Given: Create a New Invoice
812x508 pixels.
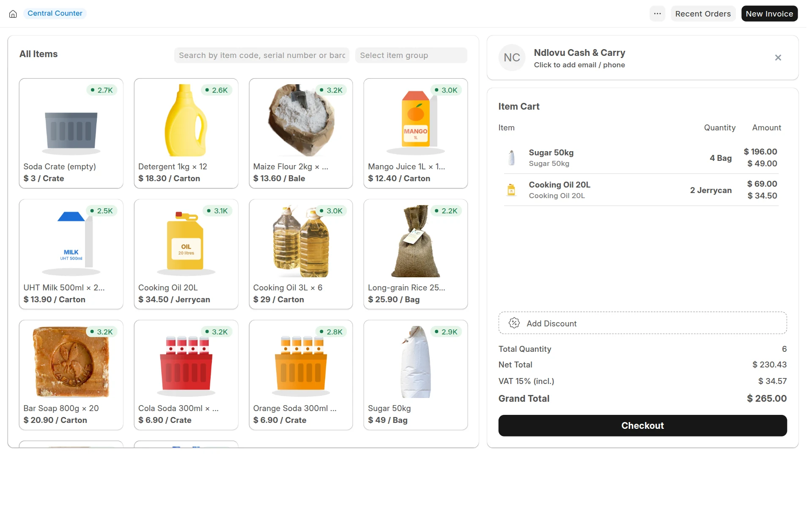Looking at the screenshot, I should coord(769,14).
